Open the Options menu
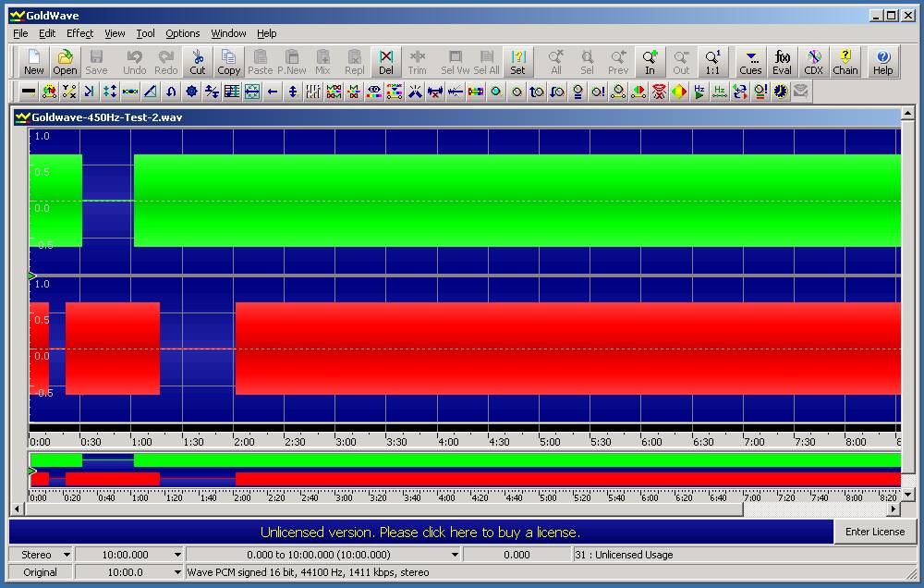 tap(183, 33)
